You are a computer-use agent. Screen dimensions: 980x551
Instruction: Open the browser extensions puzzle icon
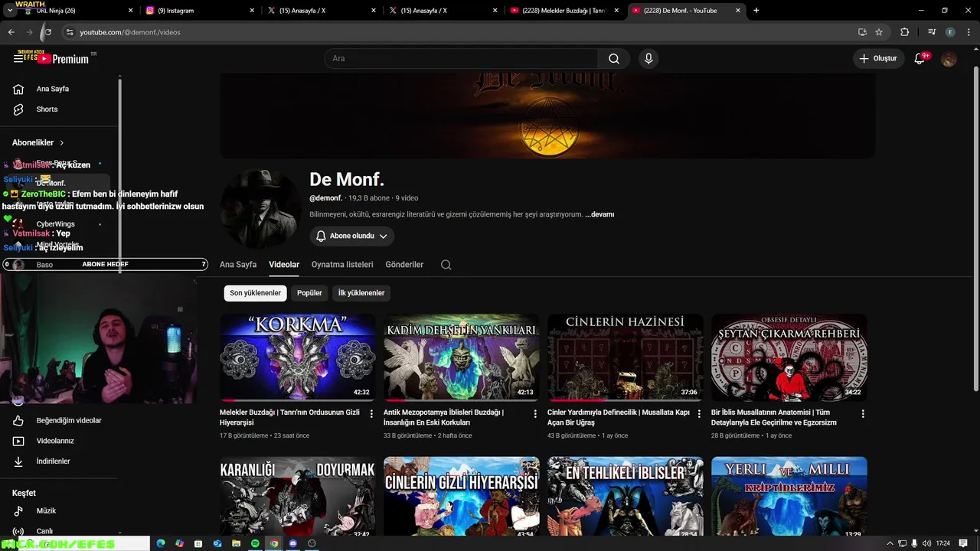click(905, 32)
